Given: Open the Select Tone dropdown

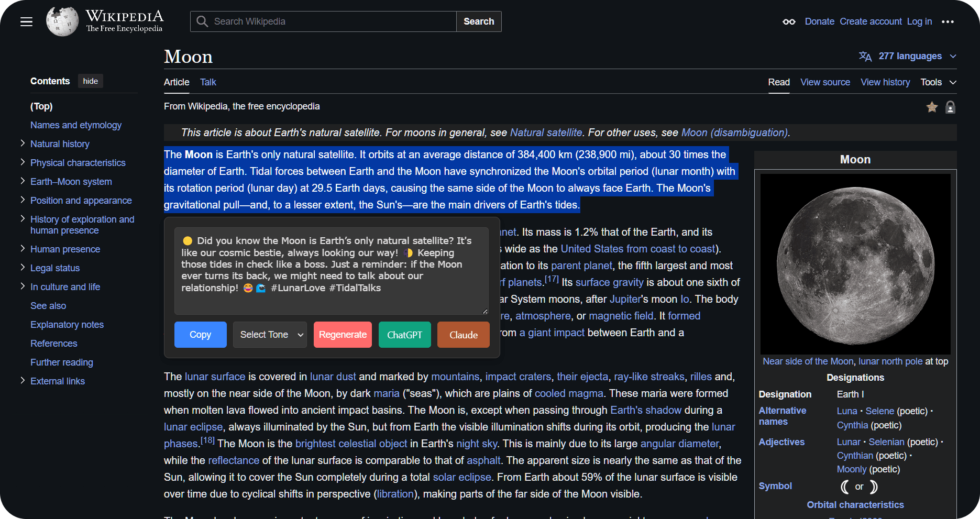Looking at the screenshot, I should [x=270, y=335].
